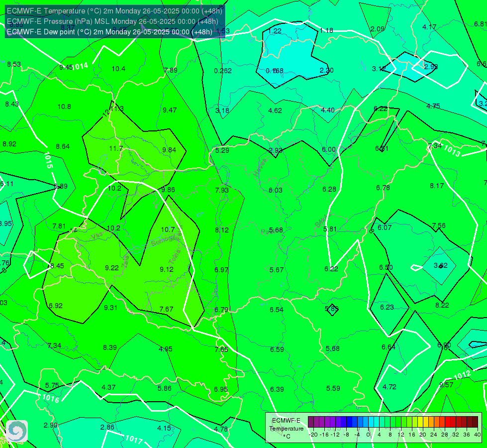Click the 8.12 grid value
The image size is (487, 448).
point(222,230)
